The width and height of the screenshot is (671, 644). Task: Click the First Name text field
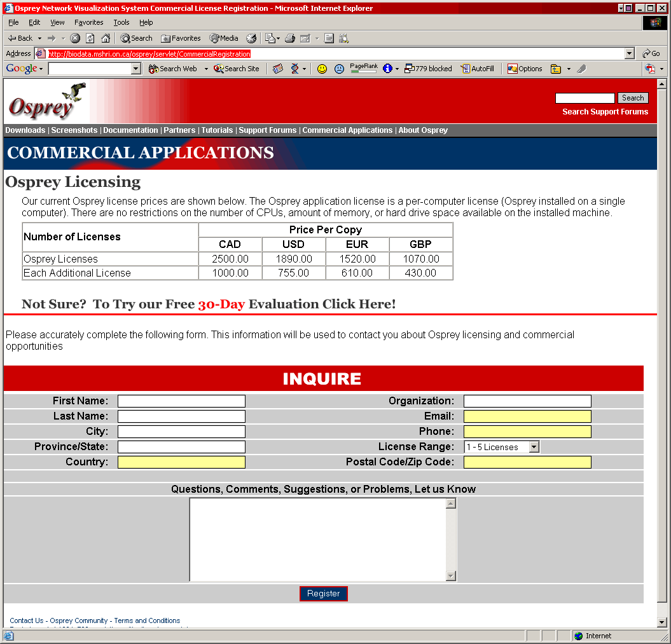pos(181,401)
